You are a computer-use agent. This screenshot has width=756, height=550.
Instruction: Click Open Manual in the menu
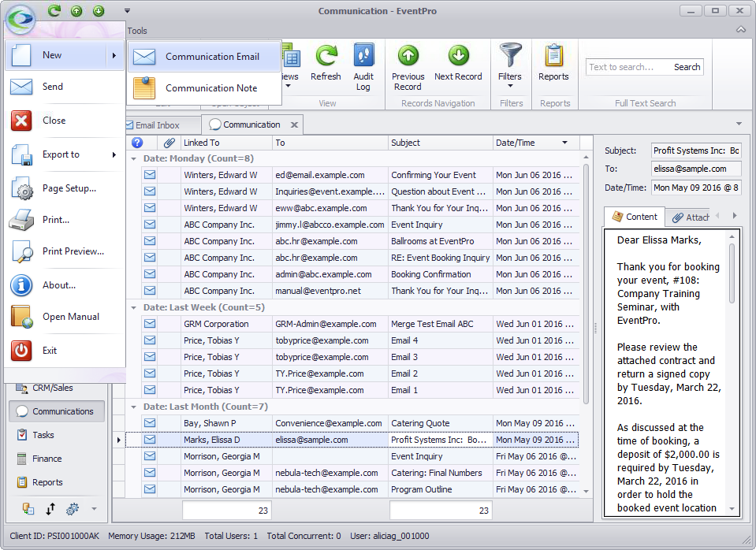pos(65,317)
